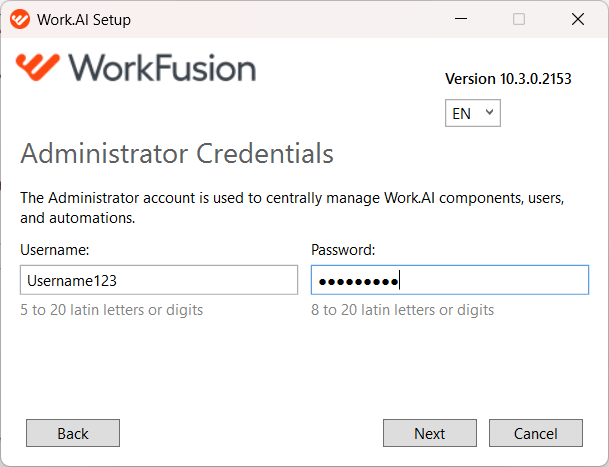Click the Work.AI Setup title text
The height and width of the screenshot is (467, 609).
click(x=84, y=19)
